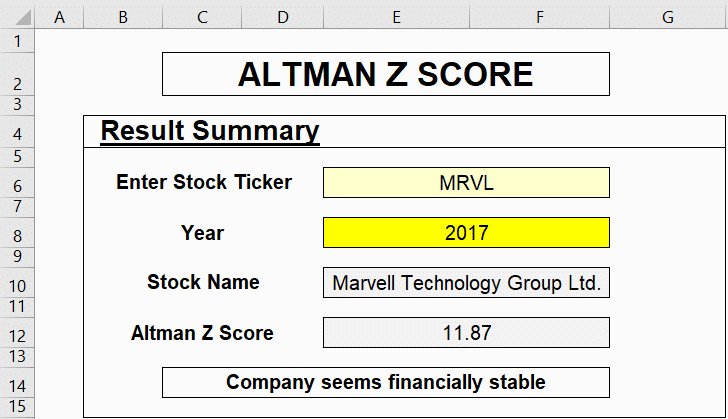
Task: Click the 'Altman Z Score' label cell
Action: click(x=202, y=333)
